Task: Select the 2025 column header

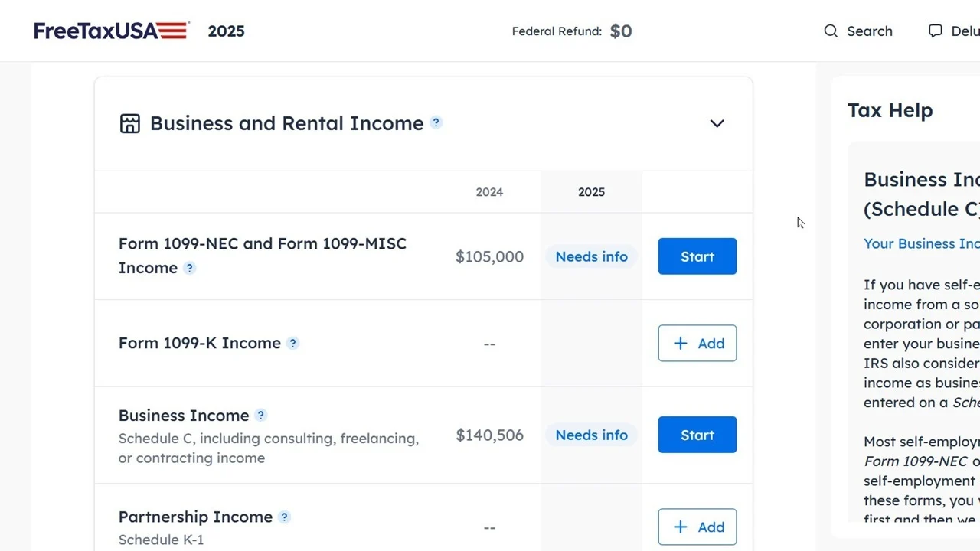Action: point(591,192)
